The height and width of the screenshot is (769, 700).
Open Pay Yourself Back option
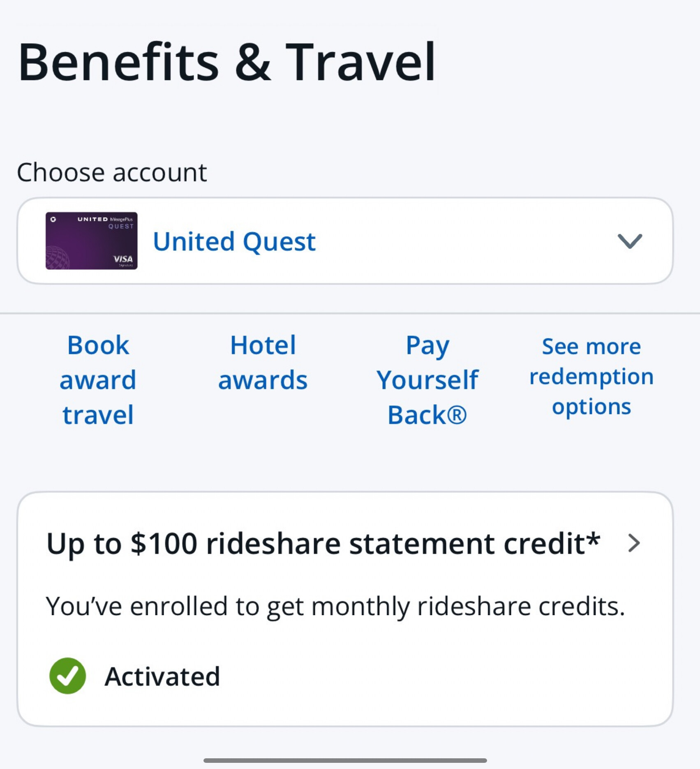[x=427, y=380]
